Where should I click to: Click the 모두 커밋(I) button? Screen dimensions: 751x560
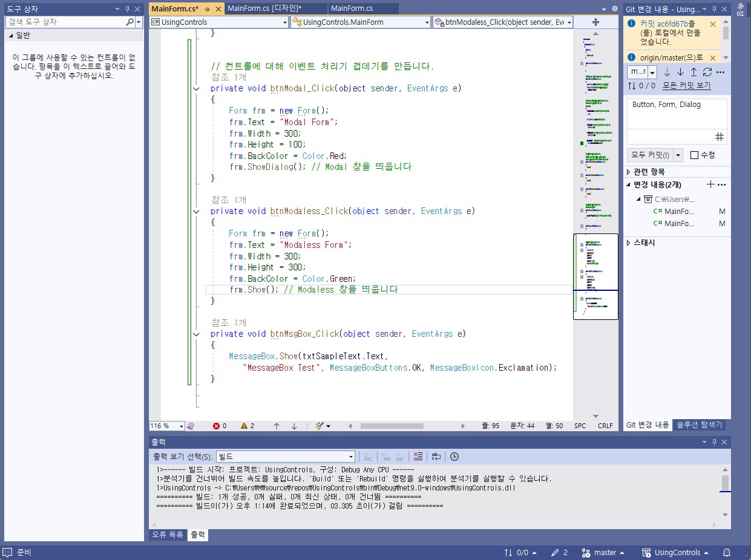[x=651, y=155]
